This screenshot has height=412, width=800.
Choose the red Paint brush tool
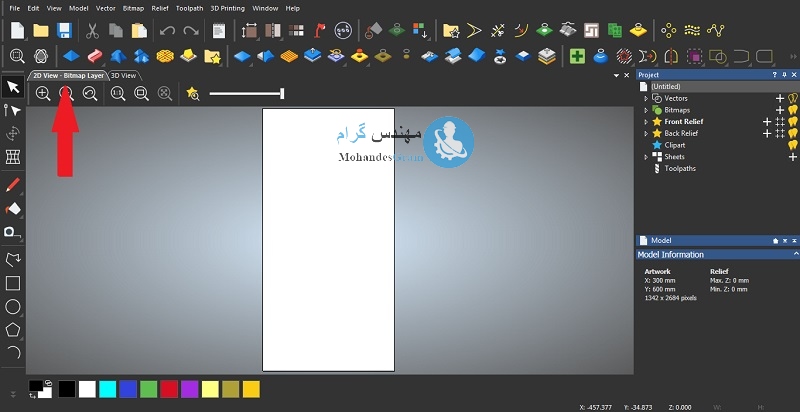pos(13,185)
